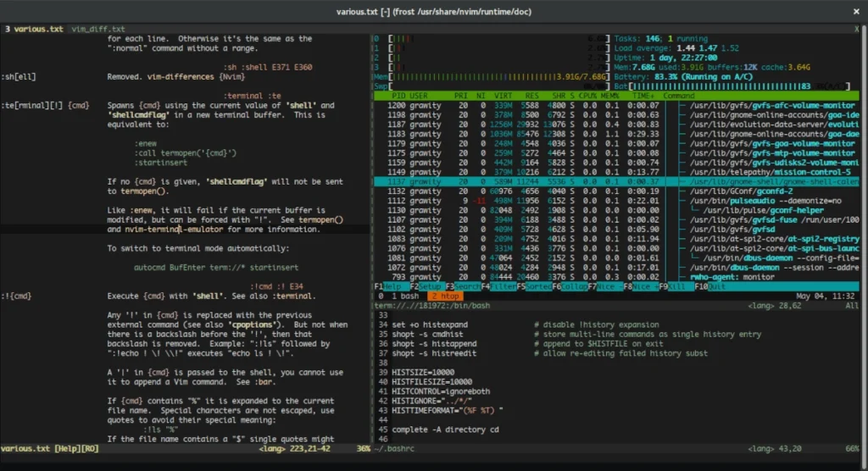Screen dimensions: 868x471
Task: Click the Load average value in htop
Action: point(708,48)
